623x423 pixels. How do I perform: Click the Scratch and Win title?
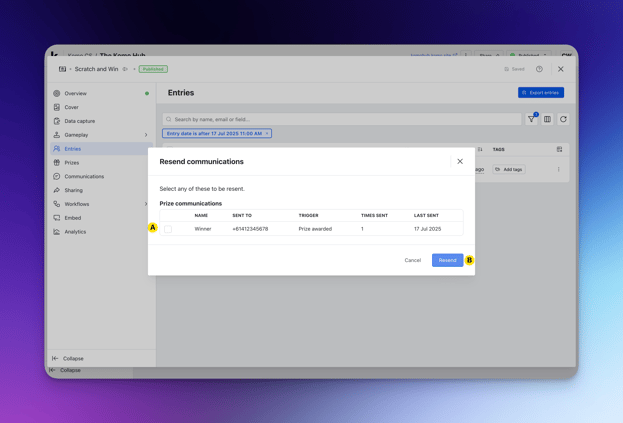click(96, 69)
